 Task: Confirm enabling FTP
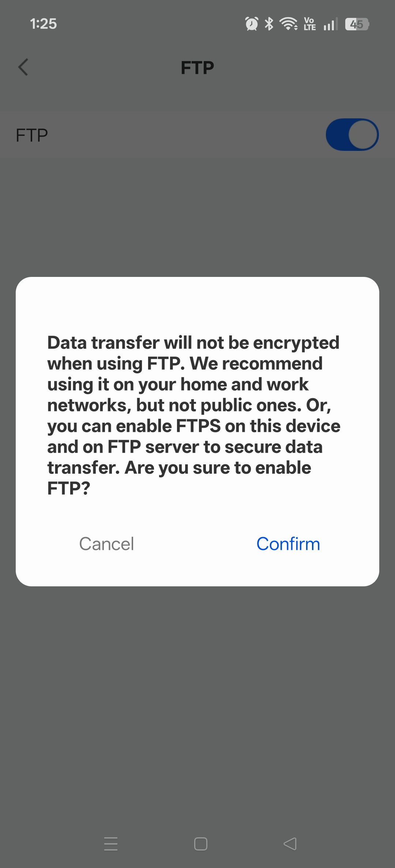[288, 544]
